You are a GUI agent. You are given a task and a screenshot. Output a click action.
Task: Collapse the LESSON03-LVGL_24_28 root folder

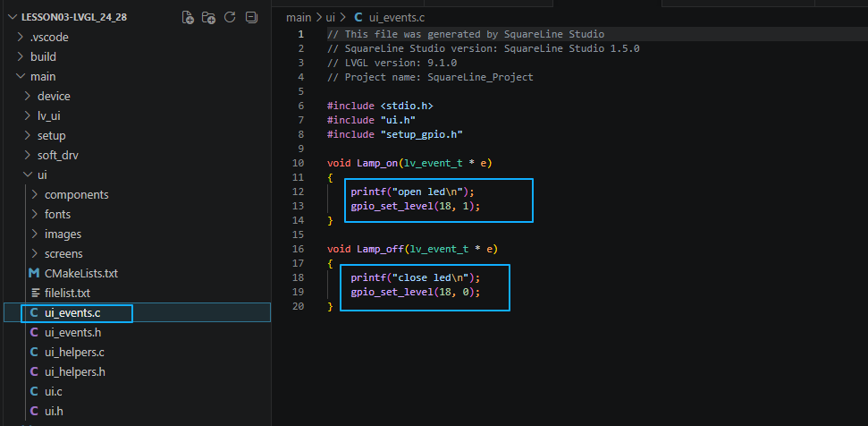pos(13,17)
